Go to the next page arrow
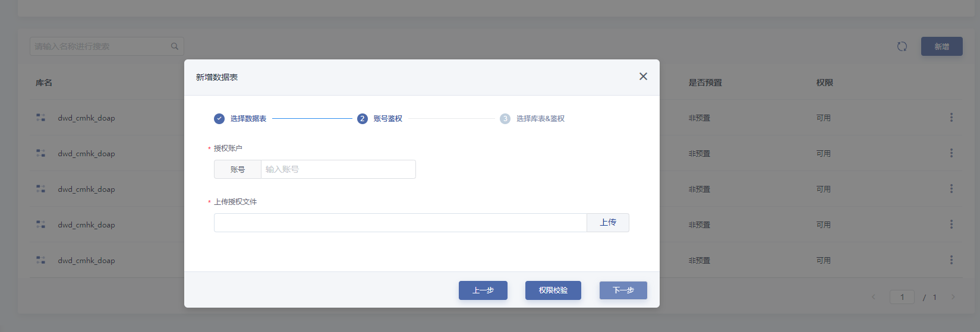This screenshot has height=332, width=980. pyautogui.click(x=953, y=297)
